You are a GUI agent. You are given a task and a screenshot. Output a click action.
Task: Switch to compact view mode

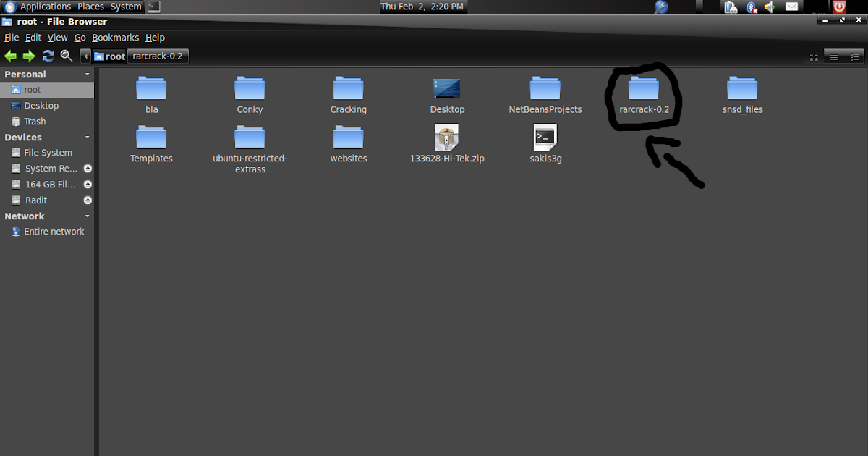854,56
